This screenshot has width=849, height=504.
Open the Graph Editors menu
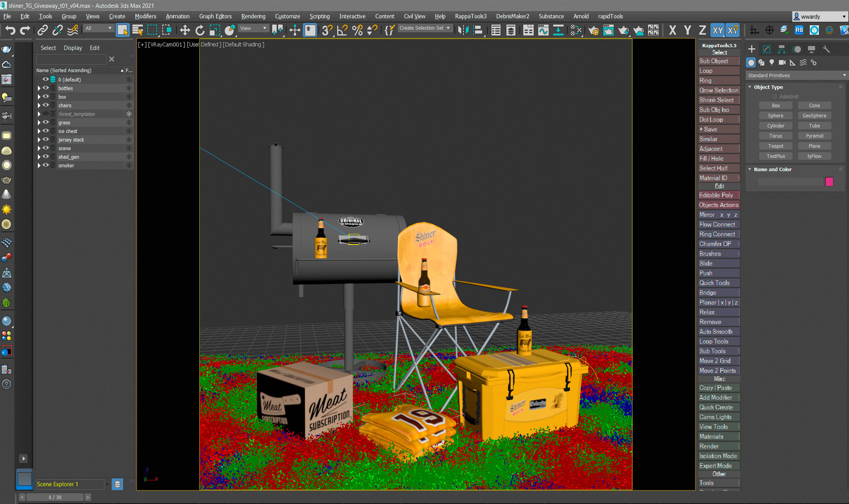pos(215,16)
